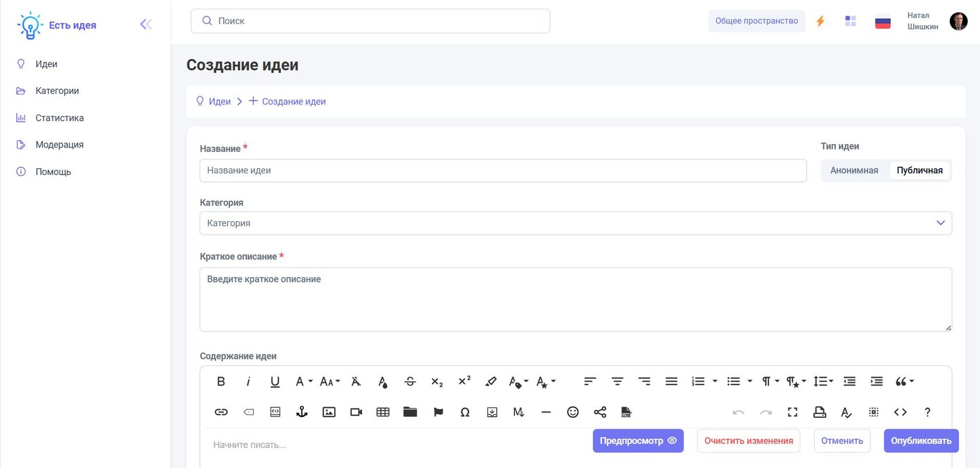Center-align the text

[x=617, y=382]
